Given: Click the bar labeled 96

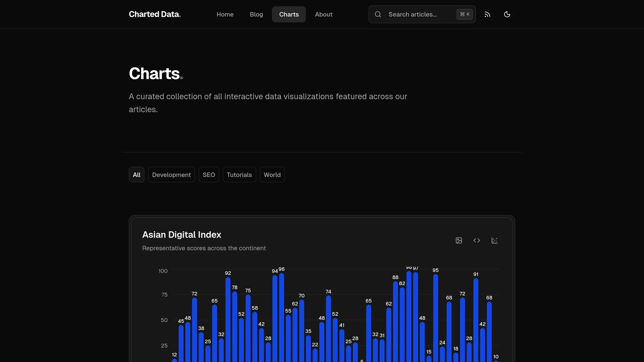Looking at the screenshot, I should pyautogui.click(x=282, y=317).
